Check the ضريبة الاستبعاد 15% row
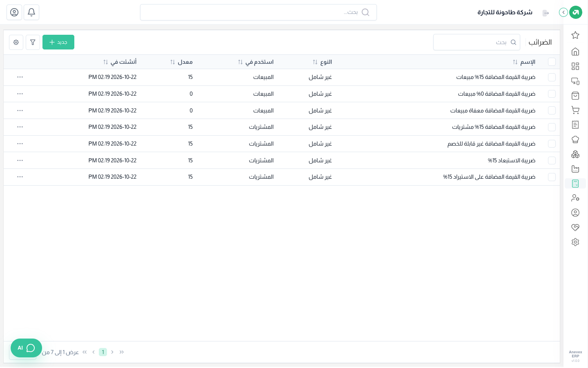Image resolution: width=588 pixels, height=368 pixels. tap(552, 160)
